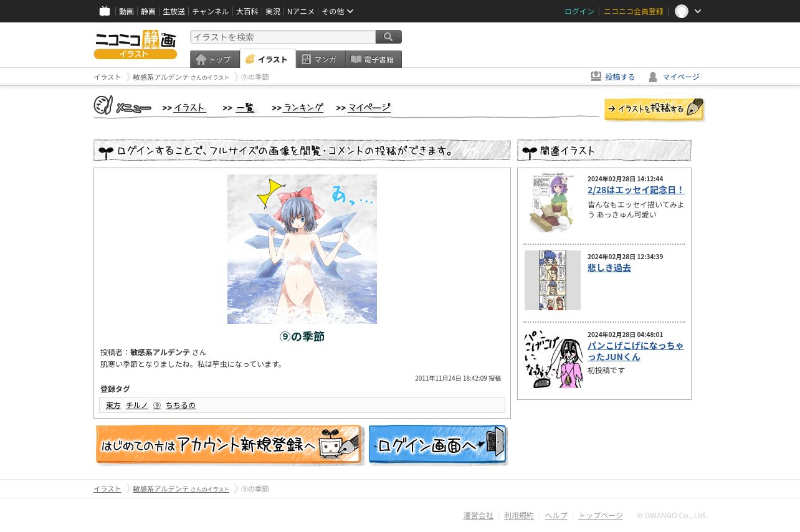Click sprout icon in login notice header
The image size is (800, 532).
106,152
